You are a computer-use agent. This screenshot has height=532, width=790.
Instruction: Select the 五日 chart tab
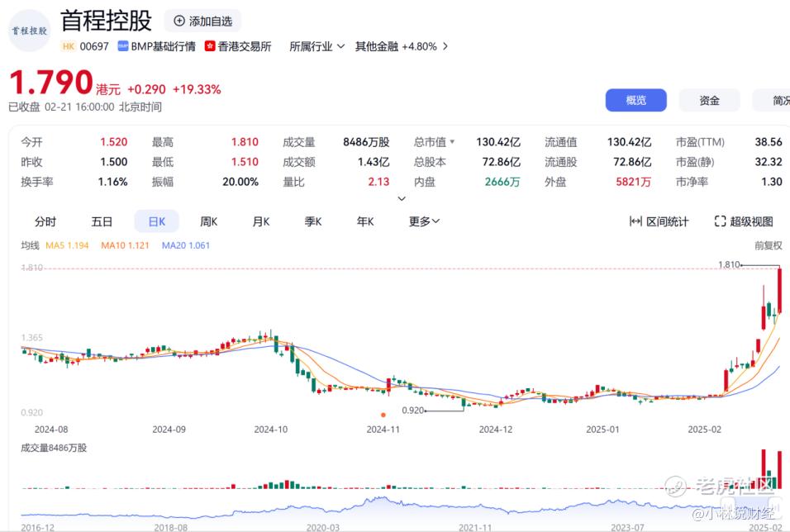102,221
